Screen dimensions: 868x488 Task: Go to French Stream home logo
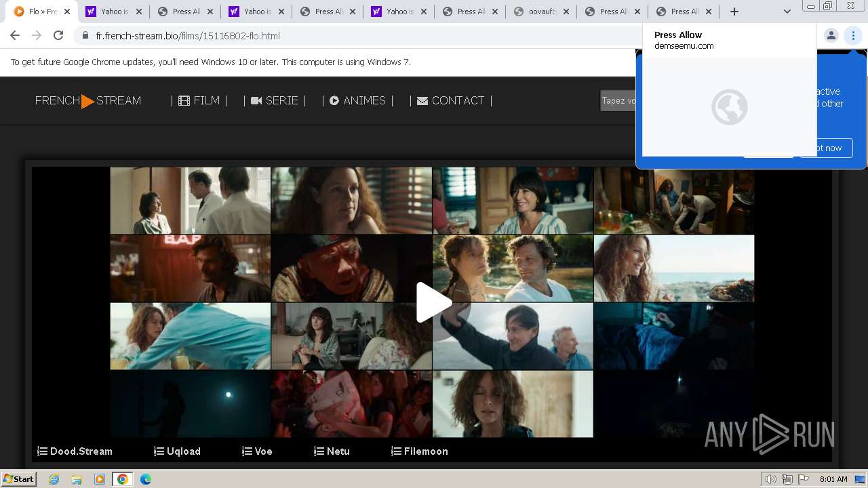[x=88, y=100]
